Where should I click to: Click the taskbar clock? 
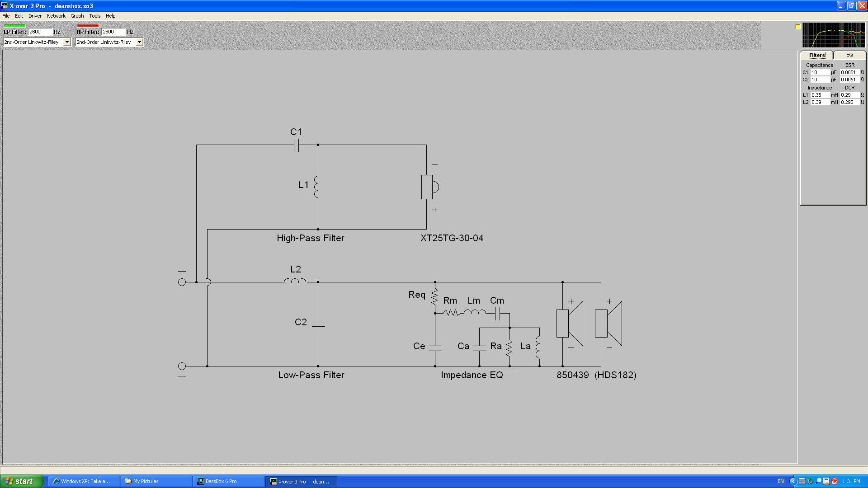coord(851,481)
